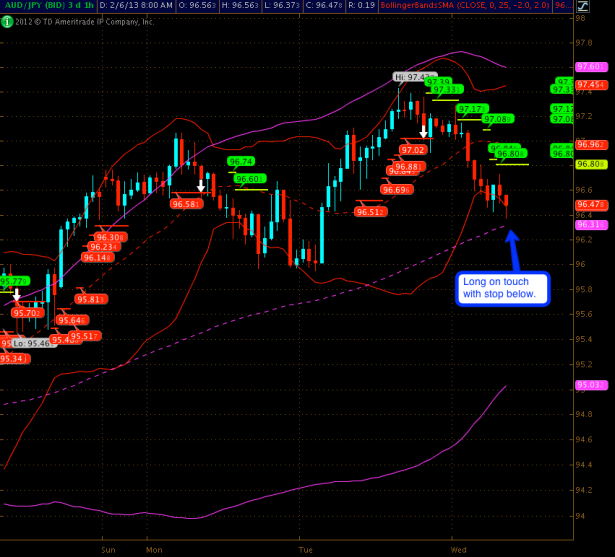Click the Sun label on the time axis

(108, 549)
